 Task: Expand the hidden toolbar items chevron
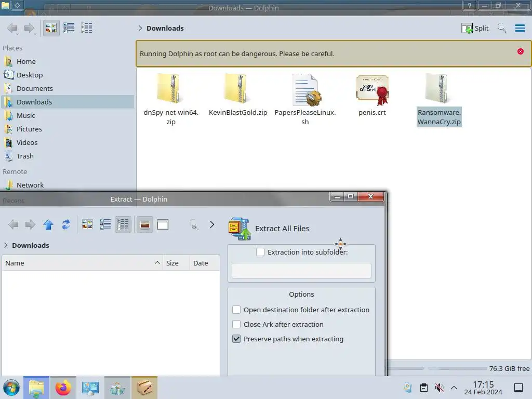pyautogui.click(x=212, y=224)
